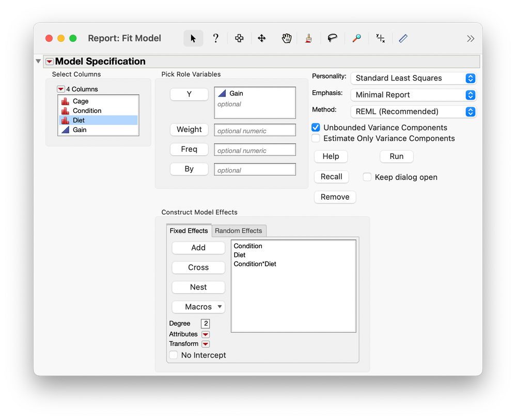Uncheck Unbounded Variance Components
The width and height of the screenshot is (516, 420).
pos(315,127)
